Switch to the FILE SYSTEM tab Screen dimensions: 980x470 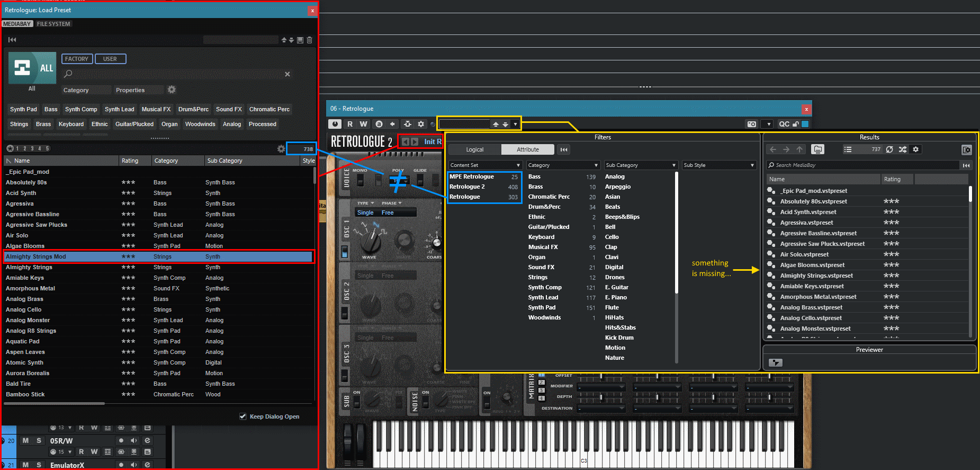[x=53, y=24]
